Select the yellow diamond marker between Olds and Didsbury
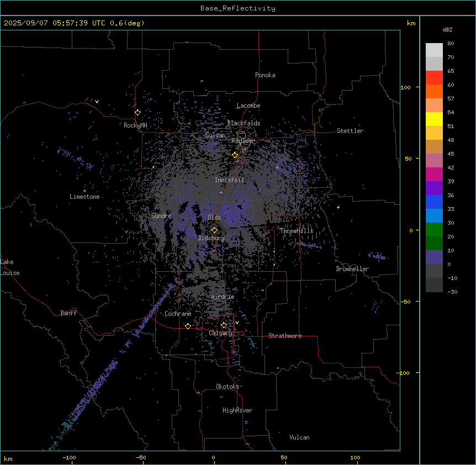476x465 pixels. [x=214, y=230]
